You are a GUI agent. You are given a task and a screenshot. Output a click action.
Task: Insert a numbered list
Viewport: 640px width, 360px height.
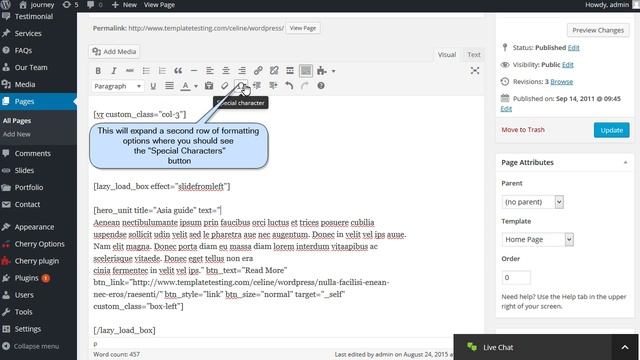tap(162, 71)
